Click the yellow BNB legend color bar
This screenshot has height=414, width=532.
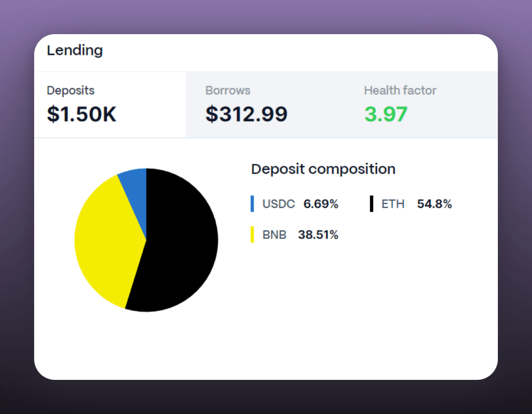pos(252,234)
